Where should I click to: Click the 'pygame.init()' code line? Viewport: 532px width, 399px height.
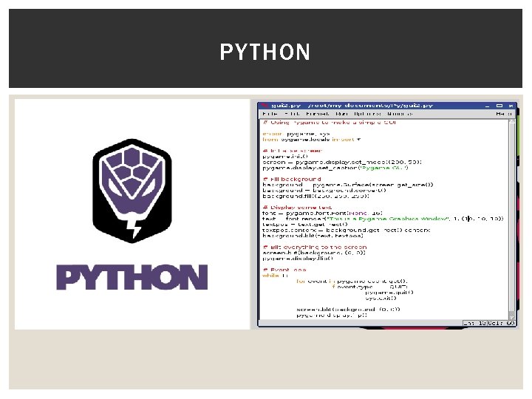(x=285, y=157)
